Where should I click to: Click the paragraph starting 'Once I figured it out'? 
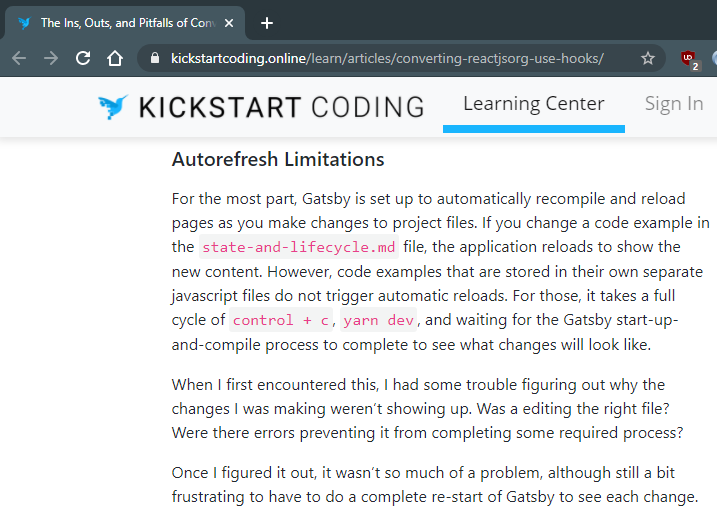pos(435,485)
